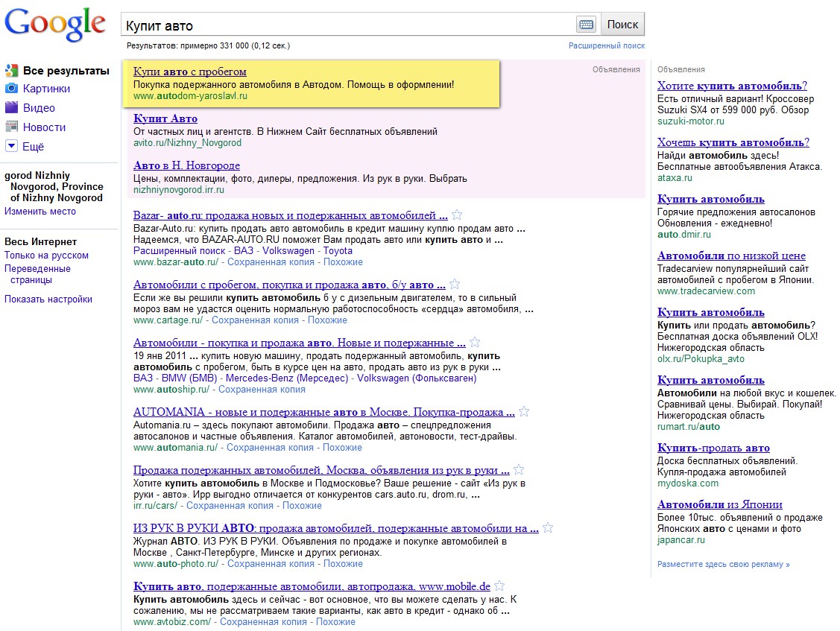The image size is (840, 631).
Task: Open Расширенный поиск sitelink under Bazar-auto
Action: (180, 250)
